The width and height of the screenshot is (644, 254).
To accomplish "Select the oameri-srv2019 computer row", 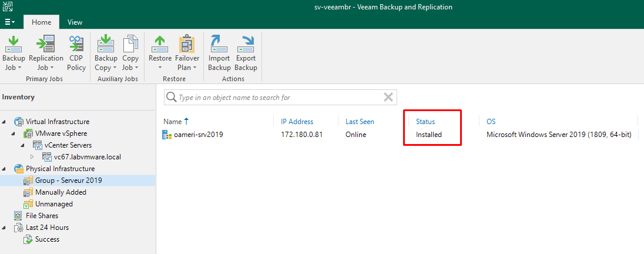I will [x=400, y=135].
